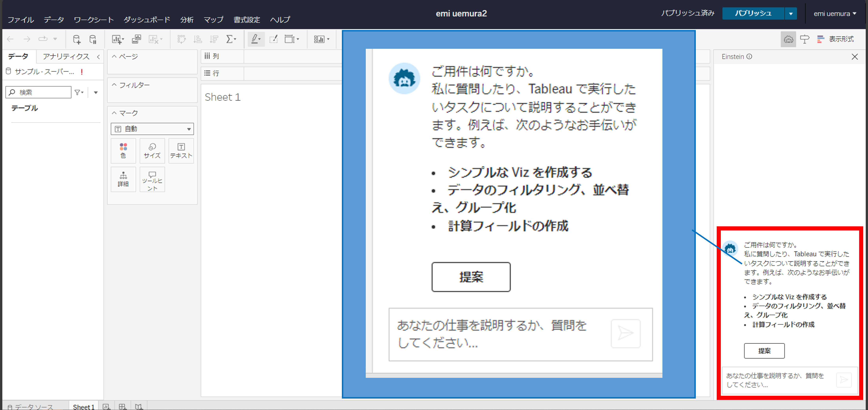The image size is (868, 410).
Task: Click the Undo arrow in the toolbar
Action: (10, 39)
